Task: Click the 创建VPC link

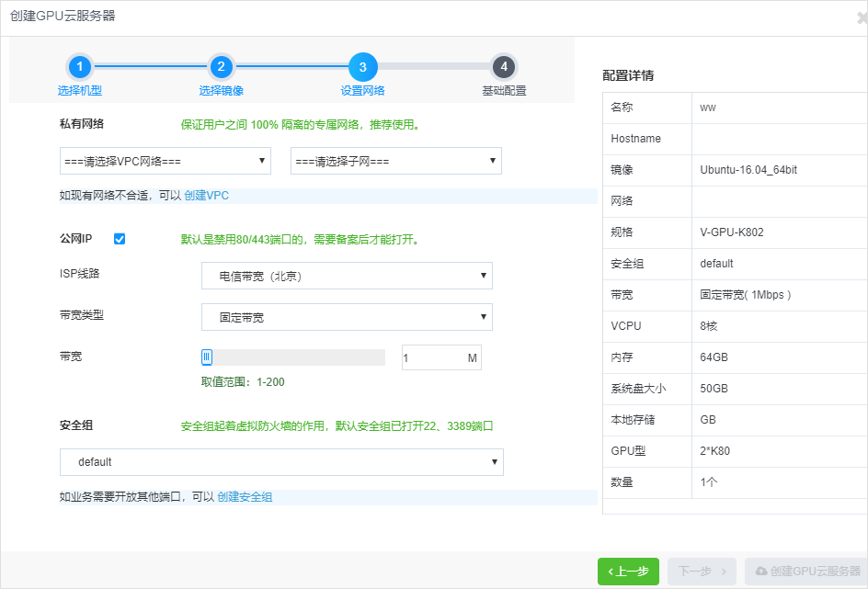Action: pos(207,195)
